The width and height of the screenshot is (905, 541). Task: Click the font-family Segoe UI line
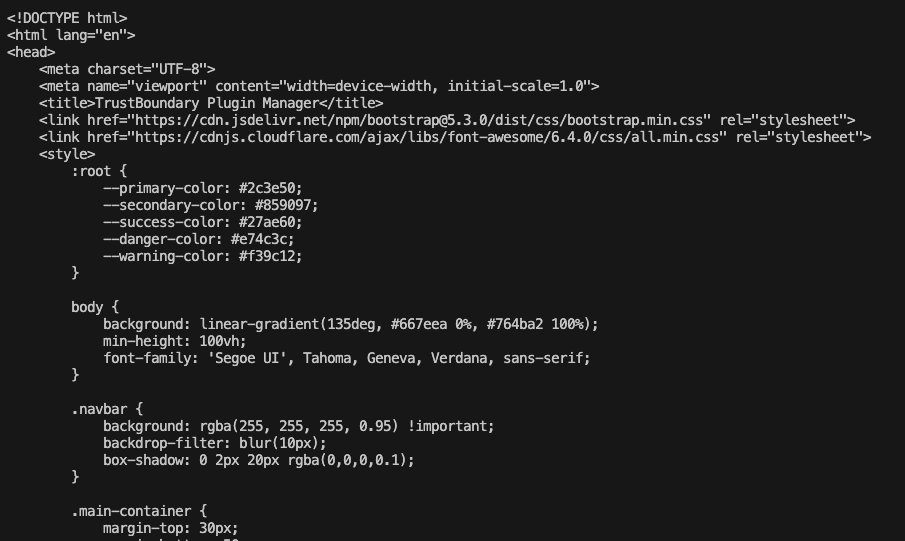pos(346,358)
